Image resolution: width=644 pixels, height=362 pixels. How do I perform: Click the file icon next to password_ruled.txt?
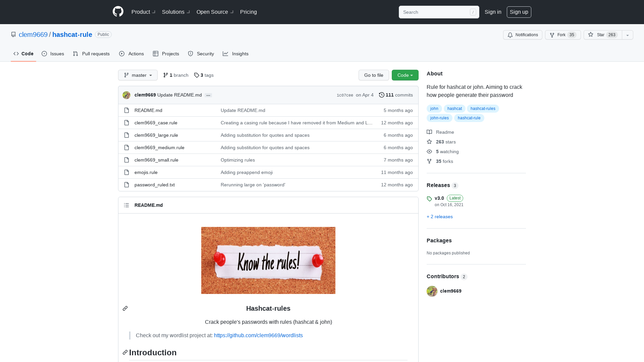click(126, 185)
